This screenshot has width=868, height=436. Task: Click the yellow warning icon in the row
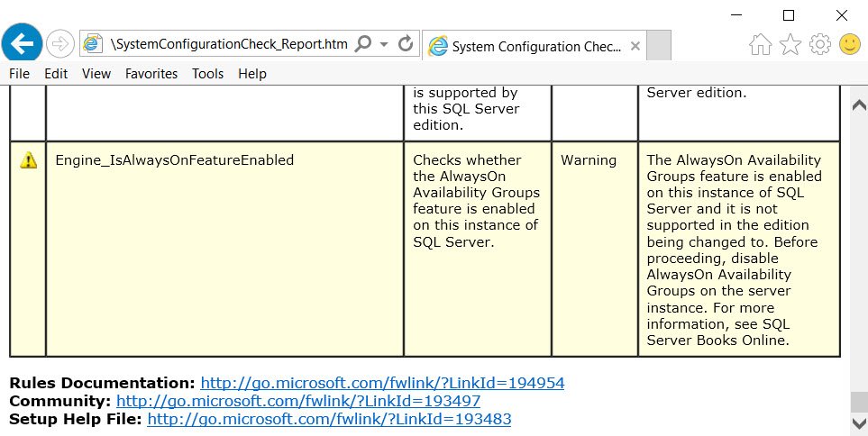pyautogui.click(x=28, y=160)
